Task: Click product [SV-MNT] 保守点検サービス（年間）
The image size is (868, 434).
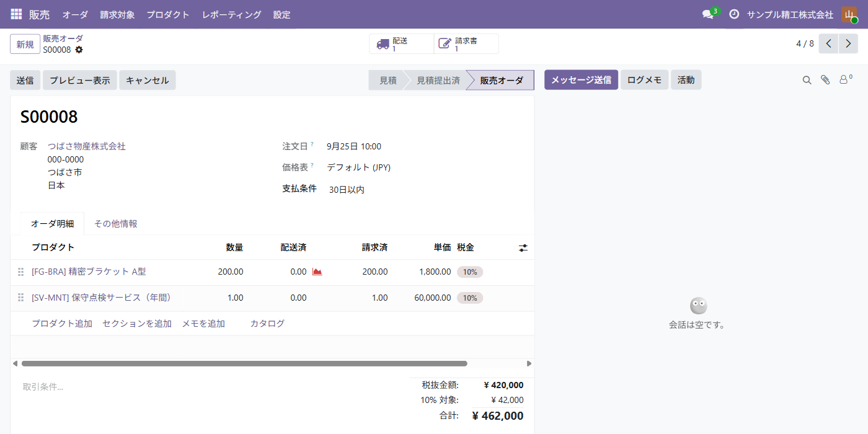Action: pos(104,298)
